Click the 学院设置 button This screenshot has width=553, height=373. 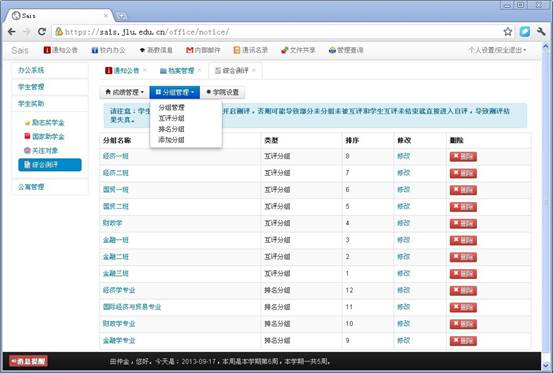click(223, 92)
